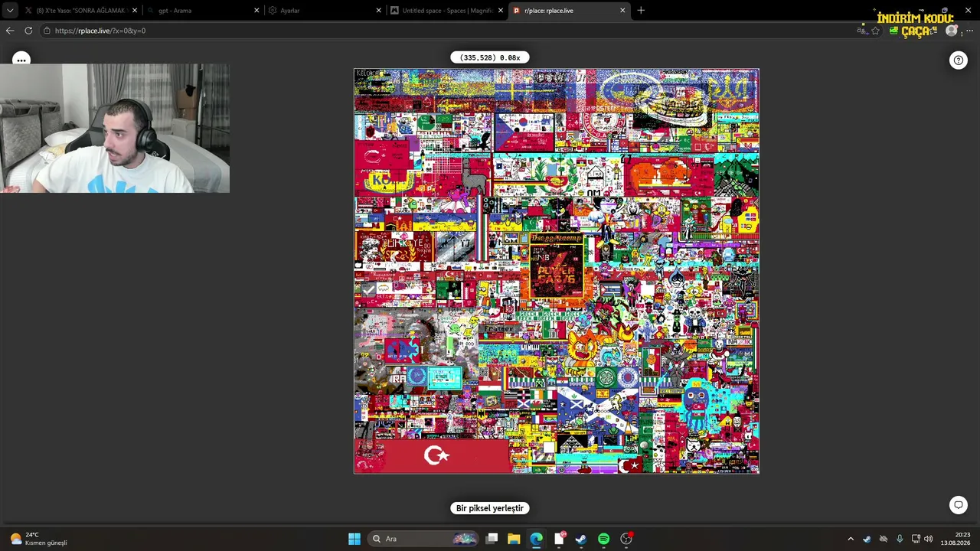Open the volume speaker tray icon
Image resolution: width=980 pixels, height=551 pixels.
tap(929, 539)
